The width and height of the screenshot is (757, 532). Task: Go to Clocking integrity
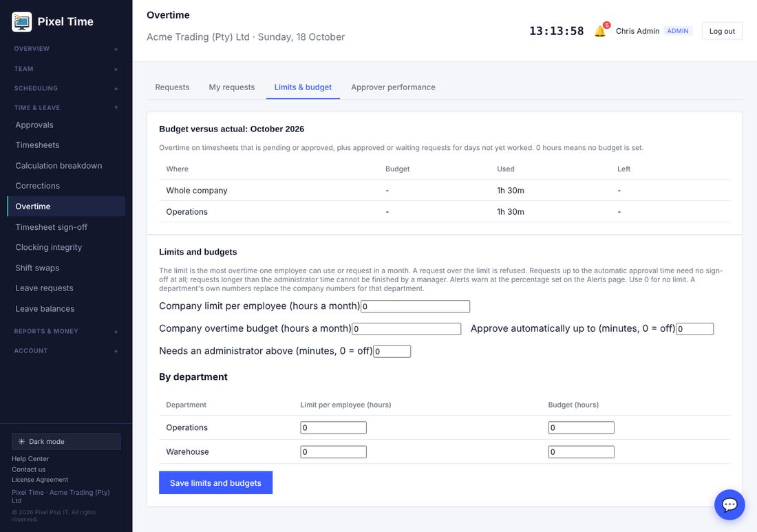point(66,247)
